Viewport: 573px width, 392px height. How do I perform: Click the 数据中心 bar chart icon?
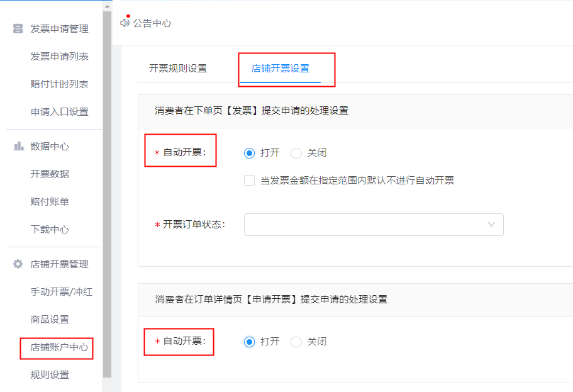click(x=19, y=146)
